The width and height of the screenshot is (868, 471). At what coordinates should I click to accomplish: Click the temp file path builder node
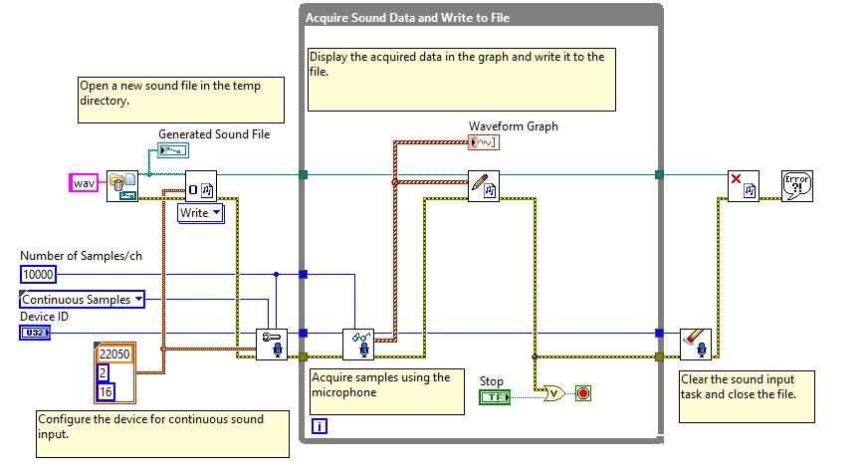click(x=122, y=186)
